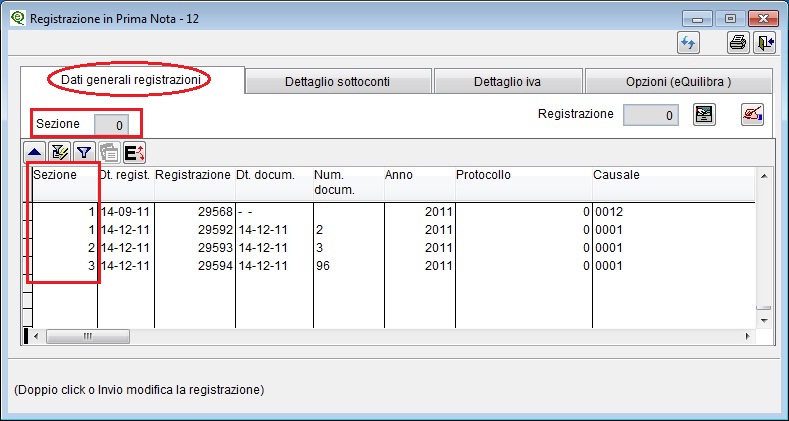Screen dimensions: 789x421
Task: Select registration 29593 cell
Action: 195,248
